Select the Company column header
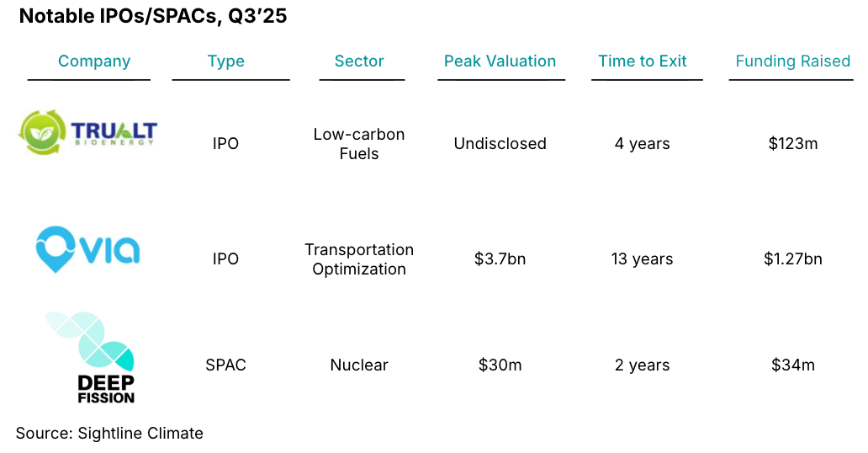 tap(94, 61)
